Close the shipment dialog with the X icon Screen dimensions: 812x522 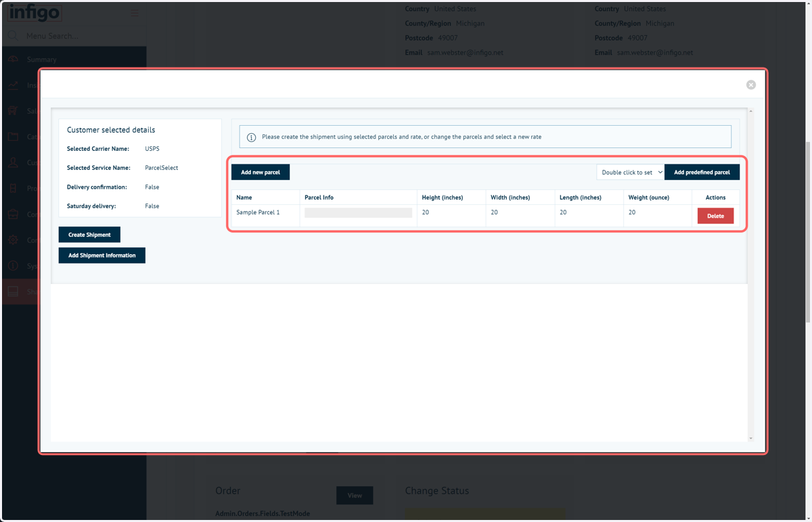pos(751,85)
